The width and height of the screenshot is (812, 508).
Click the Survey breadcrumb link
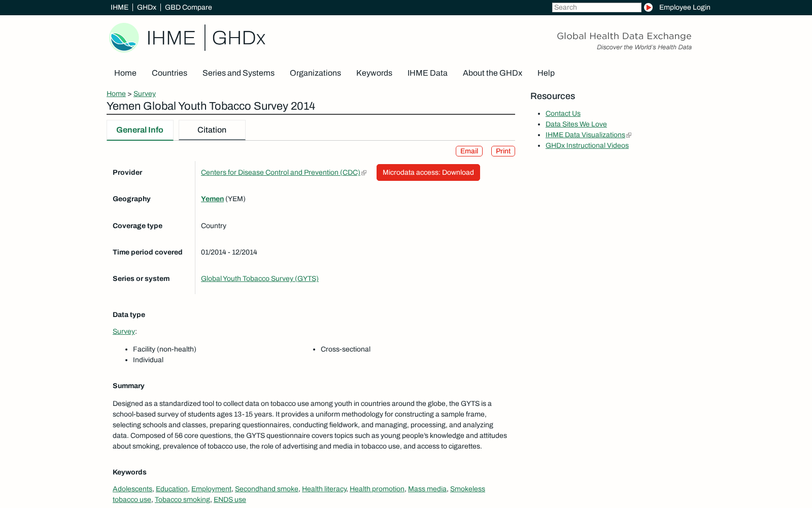pyautogui.click(x=145, y=93)
